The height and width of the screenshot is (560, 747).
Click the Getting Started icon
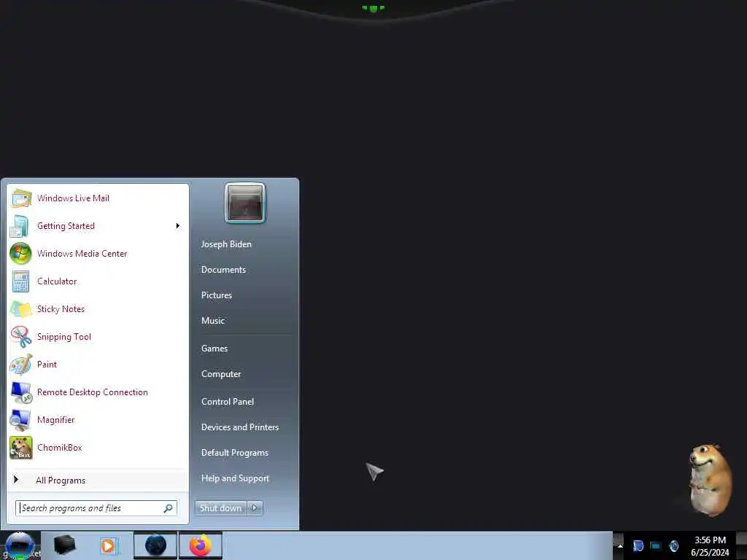21,226
